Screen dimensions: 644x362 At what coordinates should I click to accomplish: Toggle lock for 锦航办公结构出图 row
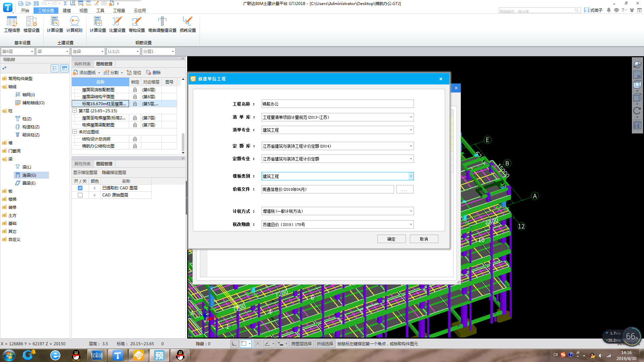(135, 146)
